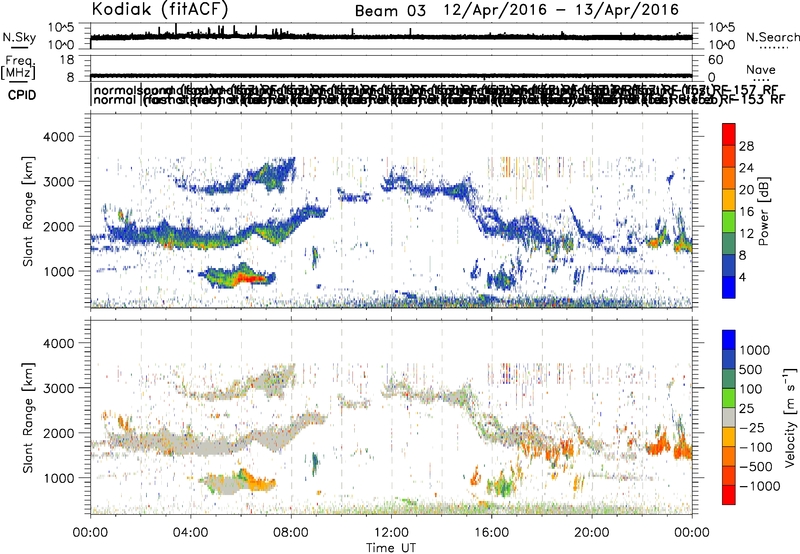Click the orange Power color bar segment near 20
This screenshot has height=554, width=800.
729,178
